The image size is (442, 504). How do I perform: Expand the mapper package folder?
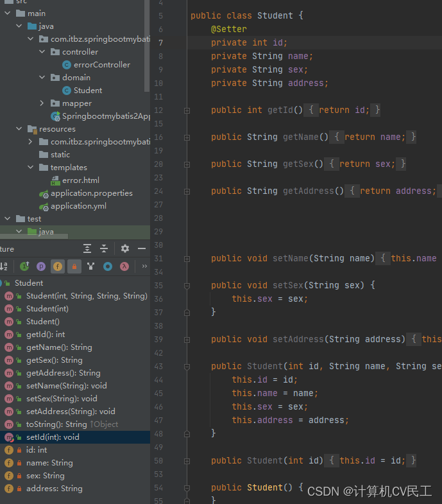pyautogui.click(x=42, y=103)
